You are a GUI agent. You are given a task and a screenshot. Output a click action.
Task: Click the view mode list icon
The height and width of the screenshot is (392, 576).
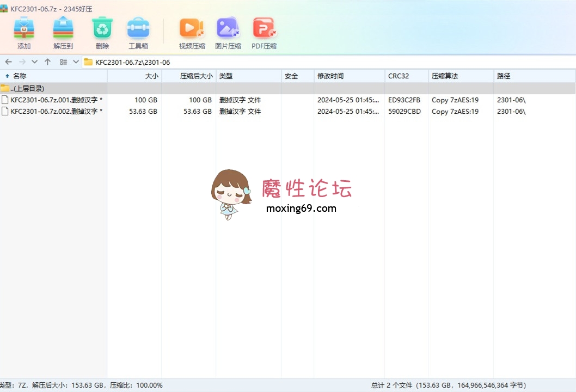coord(63,62)
